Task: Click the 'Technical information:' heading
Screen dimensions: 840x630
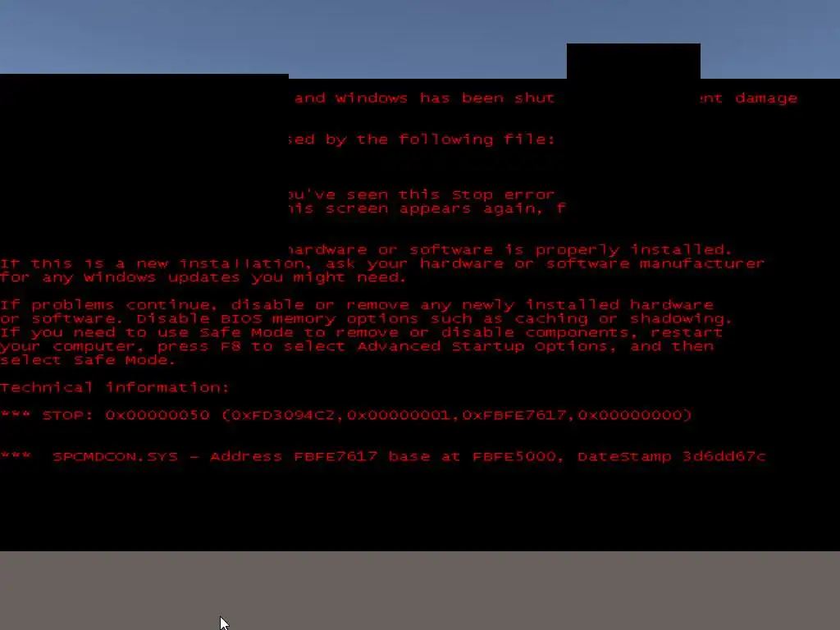Action: pos(115,387)
